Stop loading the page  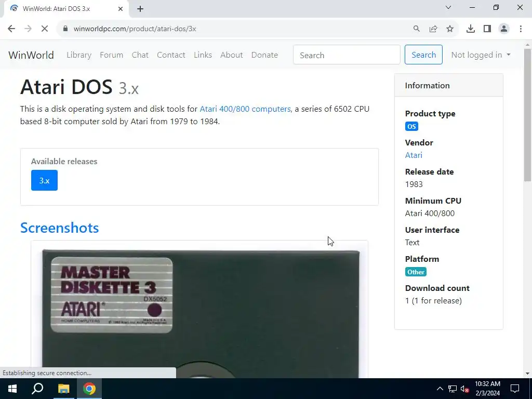click(45, 29)
